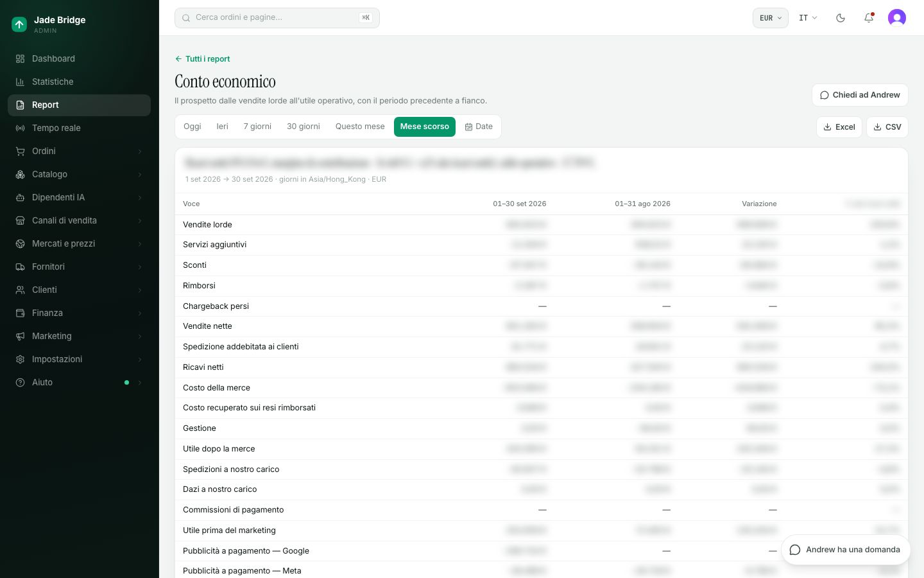Click the Chiedi ad Andrew button
Viewport: 924px width, 578px height.
pyautogui.click(x=860, y=95)
